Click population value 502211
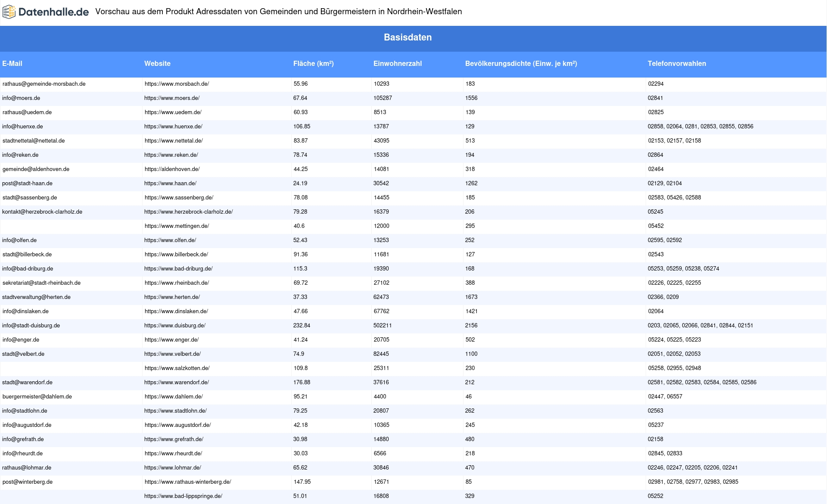 click(382, 326)
